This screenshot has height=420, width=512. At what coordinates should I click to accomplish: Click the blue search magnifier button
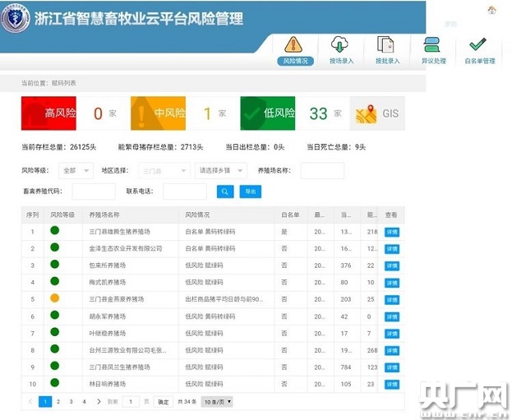click(225, 192)
